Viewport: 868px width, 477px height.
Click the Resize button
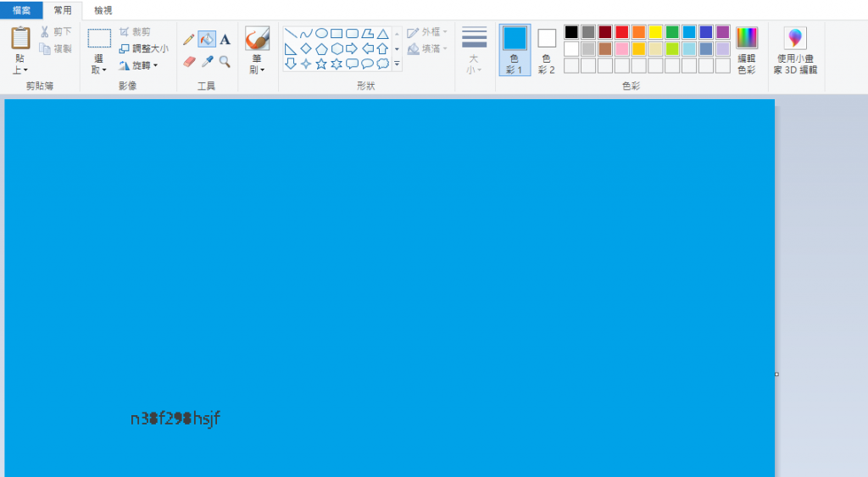[x=143, y=48]
